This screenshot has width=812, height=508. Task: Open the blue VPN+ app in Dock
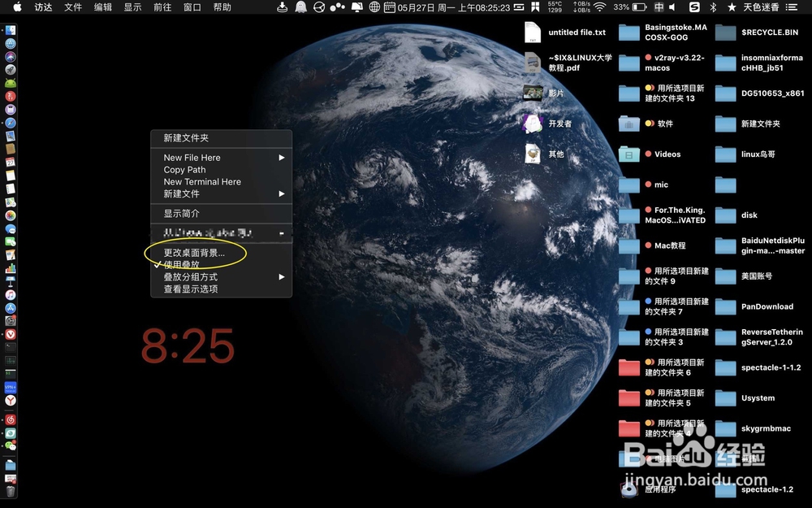[11, 387]
